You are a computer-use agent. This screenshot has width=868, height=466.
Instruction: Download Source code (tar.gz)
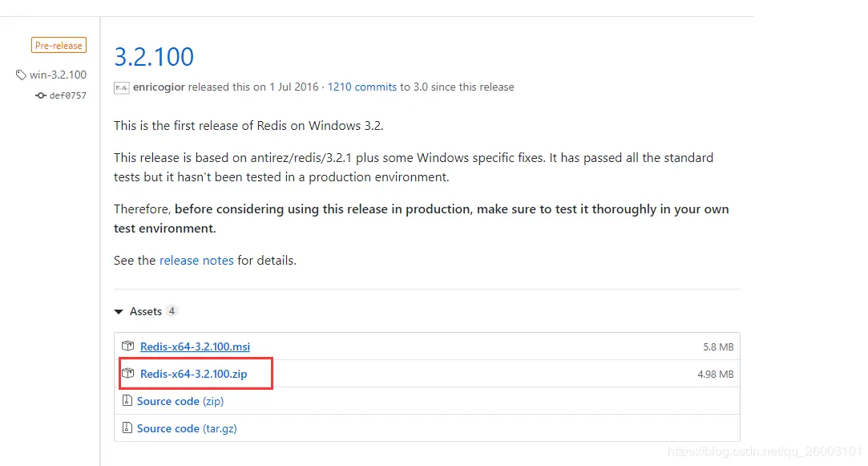(187, 428)
